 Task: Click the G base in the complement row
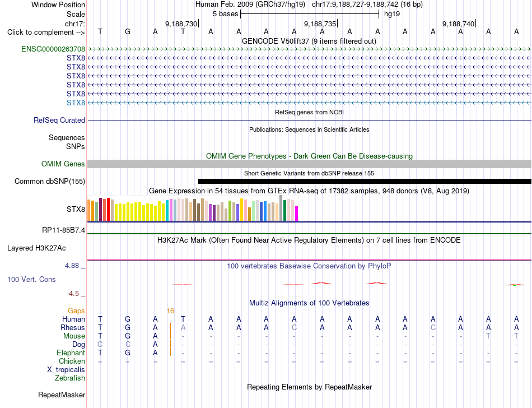pyautogui.click(x=128, y=31)
